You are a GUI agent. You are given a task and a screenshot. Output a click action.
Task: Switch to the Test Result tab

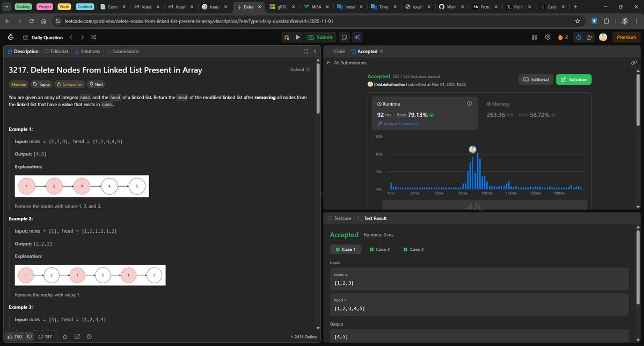371,218
